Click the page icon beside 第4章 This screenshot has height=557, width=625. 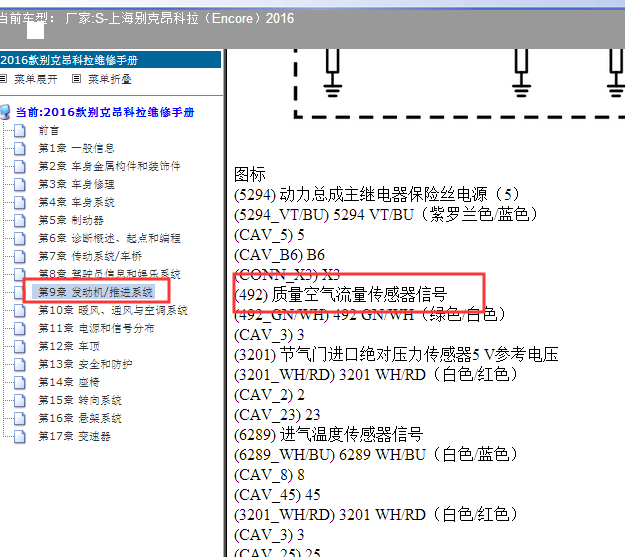(19, 203)
